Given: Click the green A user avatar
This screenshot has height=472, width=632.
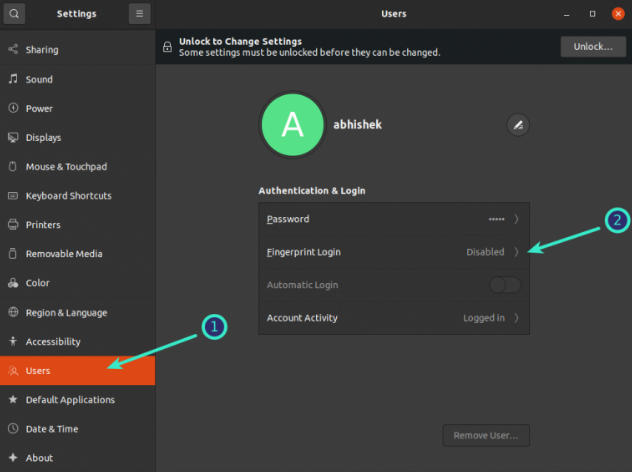Looking at the screenshot, I should tap(293, 125).
